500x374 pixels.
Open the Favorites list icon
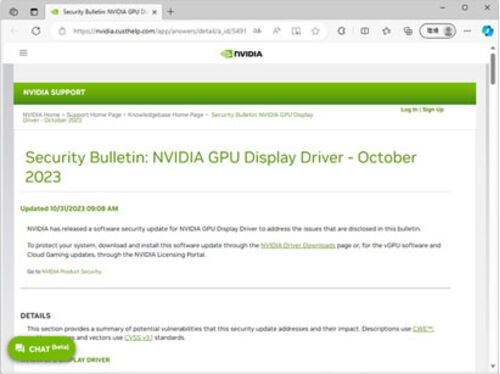pyautogui.click(x=386, y=31)
